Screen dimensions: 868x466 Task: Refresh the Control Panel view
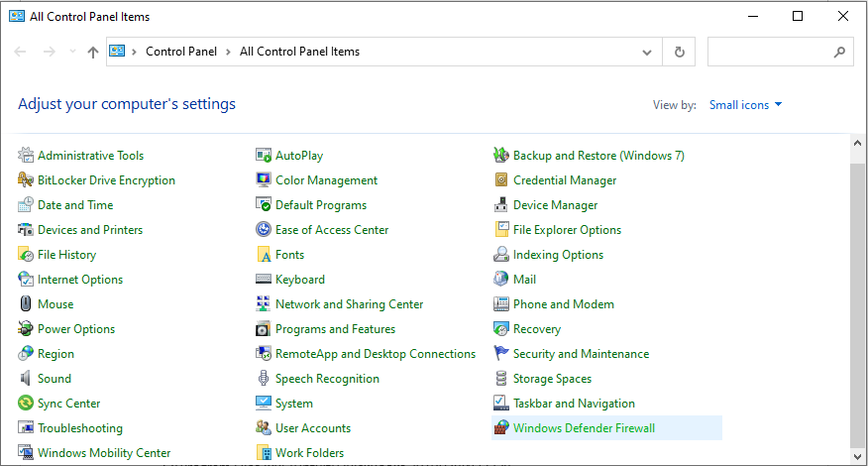(679, 53)
